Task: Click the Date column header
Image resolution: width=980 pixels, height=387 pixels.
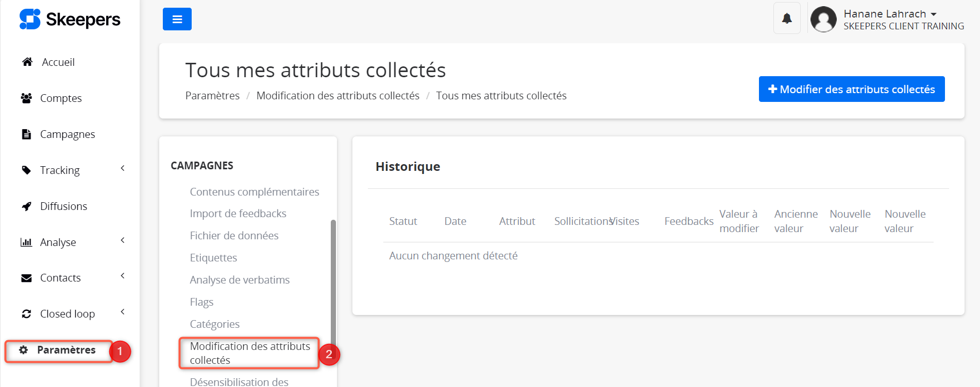Action: click(x=455, y=221)
